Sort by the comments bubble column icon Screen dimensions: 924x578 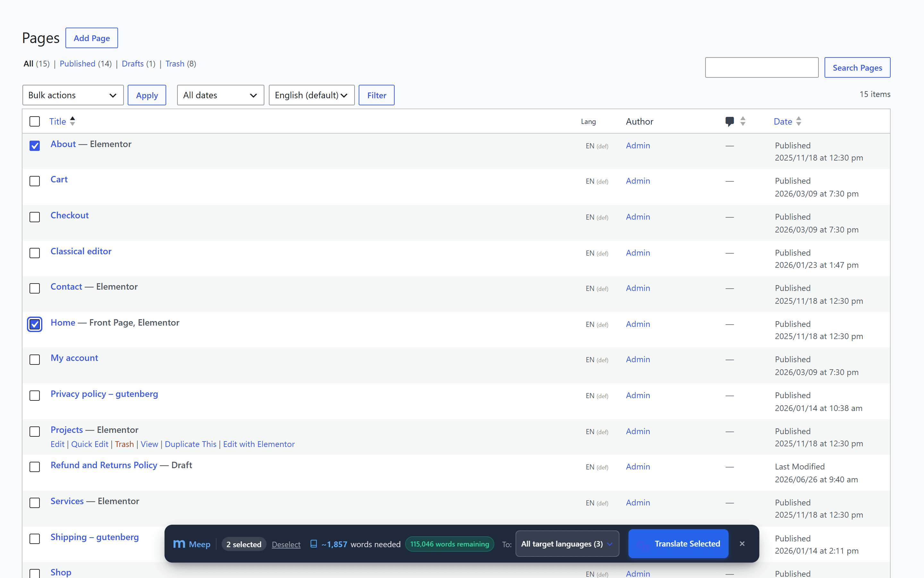pyautogui.click(x=729, y=122)
